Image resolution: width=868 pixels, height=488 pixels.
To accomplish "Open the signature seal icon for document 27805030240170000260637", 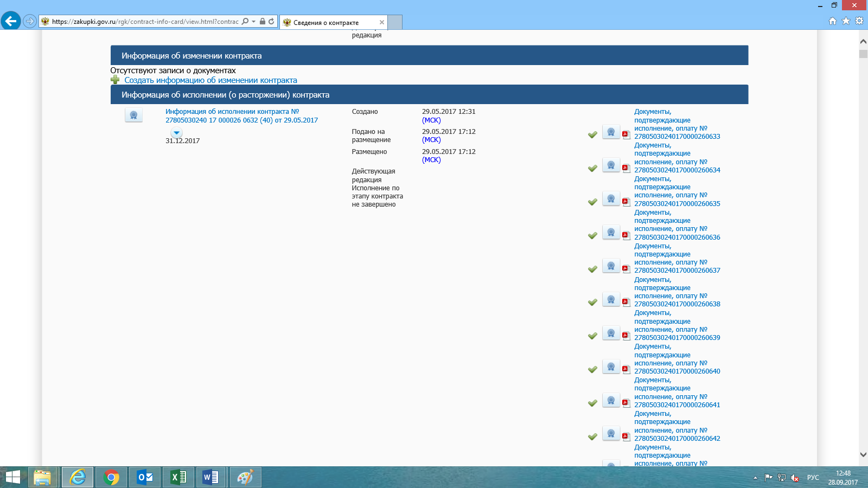I will [611, 266].
